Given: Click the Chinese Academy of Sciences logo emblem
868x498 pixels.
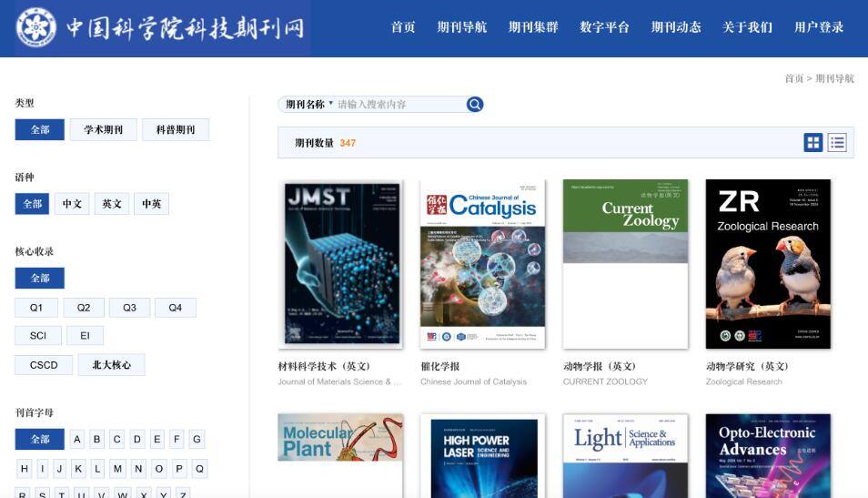Looking at the screenshot, I should point(36,27).
